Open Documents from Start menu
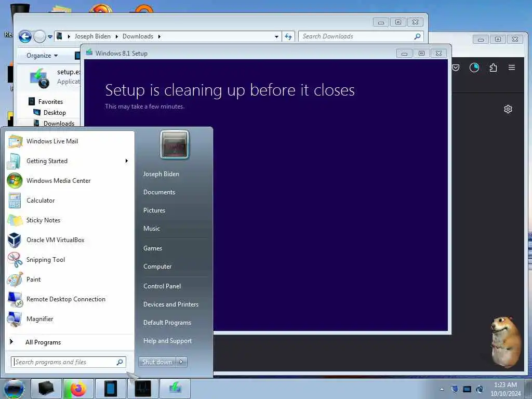The width and height of the screenshot is (532, 399). [x=159, y=192]
